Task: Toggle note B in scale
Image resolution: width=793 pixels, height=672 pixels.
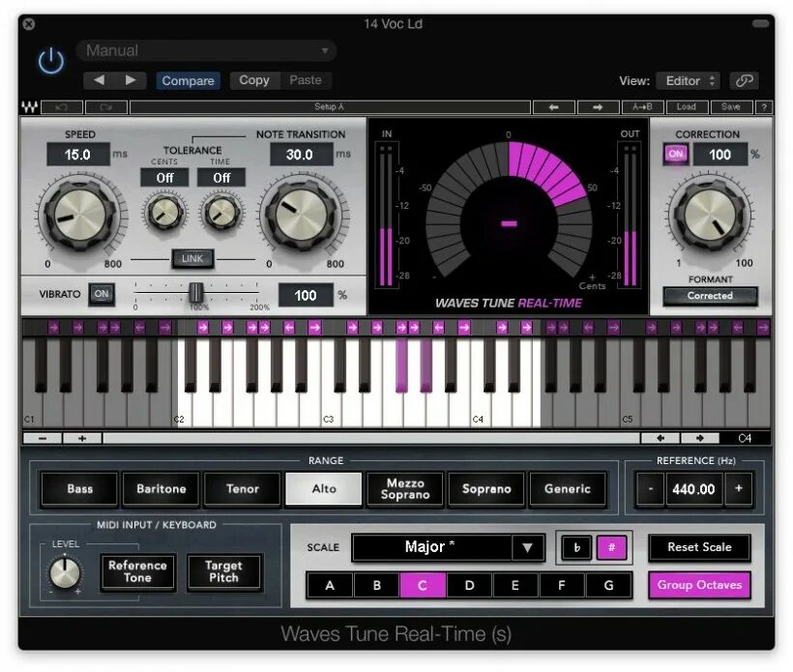Action: (x=377, y=586)
